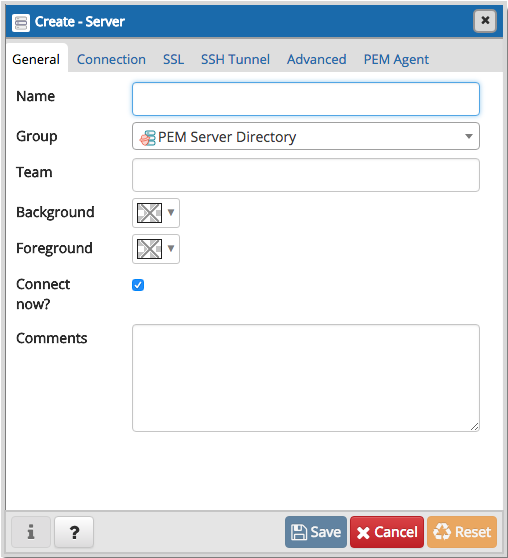Switch to the Connection tab
The image size is (508, 558).
tap(111, 59)
